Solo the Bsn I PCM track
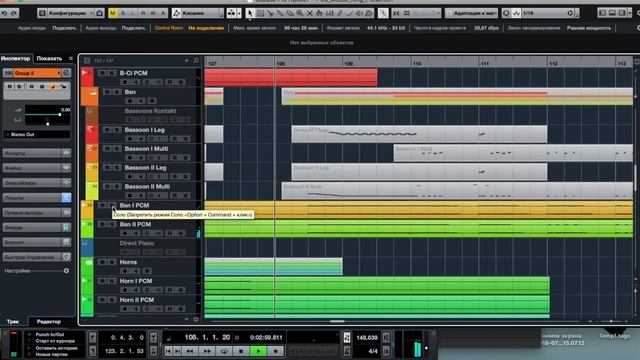The width and height of the screenshot is (640, 360). 111,205
